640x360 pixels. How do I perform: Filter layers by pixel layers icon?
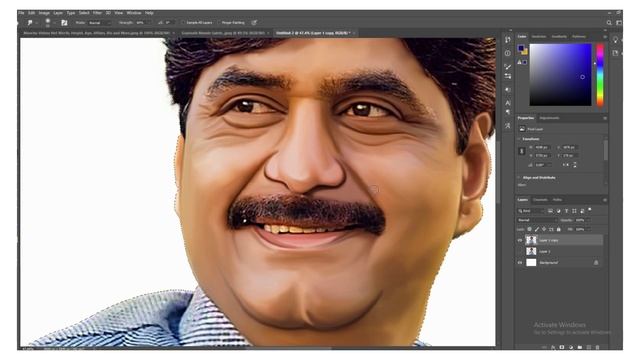[551, 211]
